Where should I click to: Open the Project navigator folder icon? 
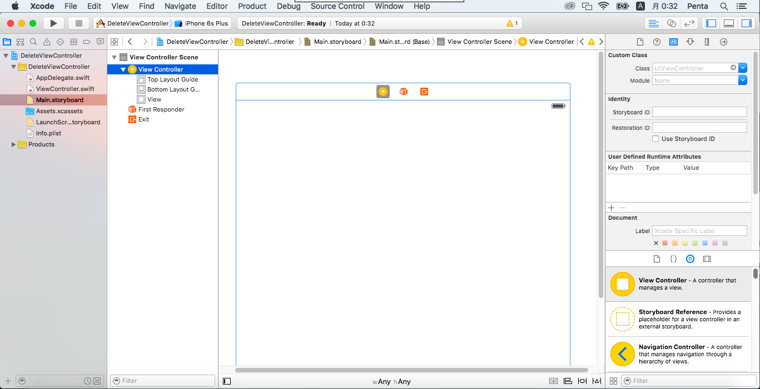tap(7, 42)
